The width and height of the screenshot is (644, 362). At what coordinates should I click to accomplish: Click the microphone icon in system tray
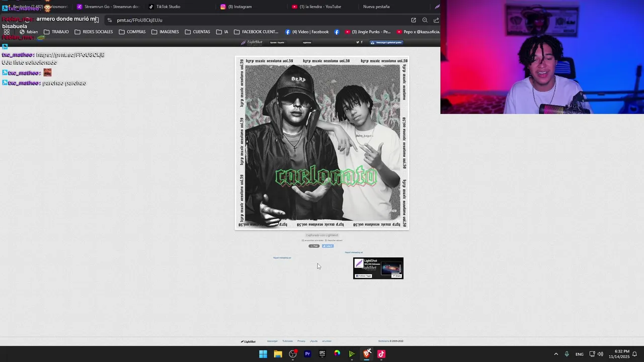567,354
